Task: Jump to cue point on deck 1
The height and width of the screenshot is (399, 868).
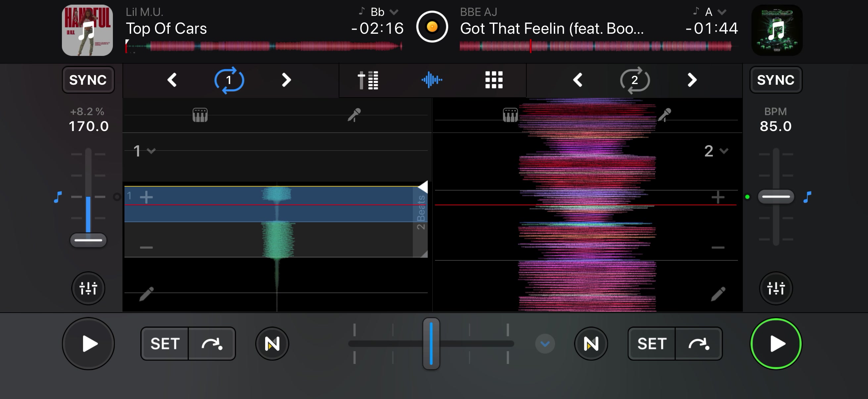Action: (x=212, y=344)
